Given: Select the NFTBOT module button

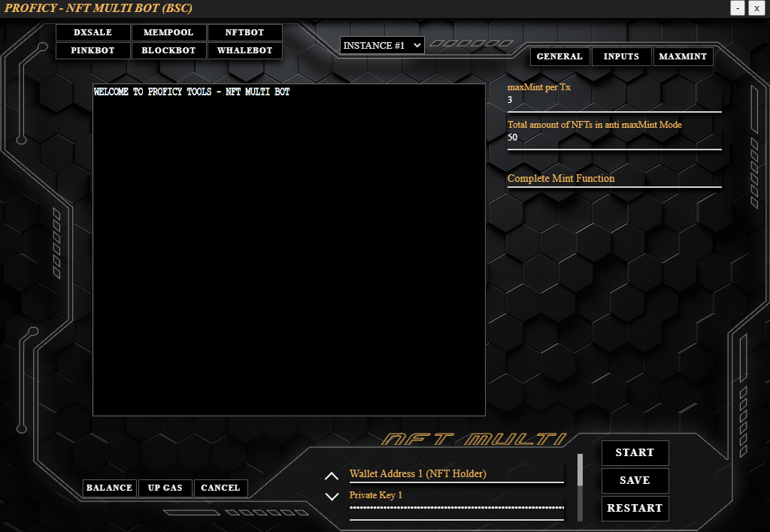Looking at the screenshot, I should (x=244, y=32).
